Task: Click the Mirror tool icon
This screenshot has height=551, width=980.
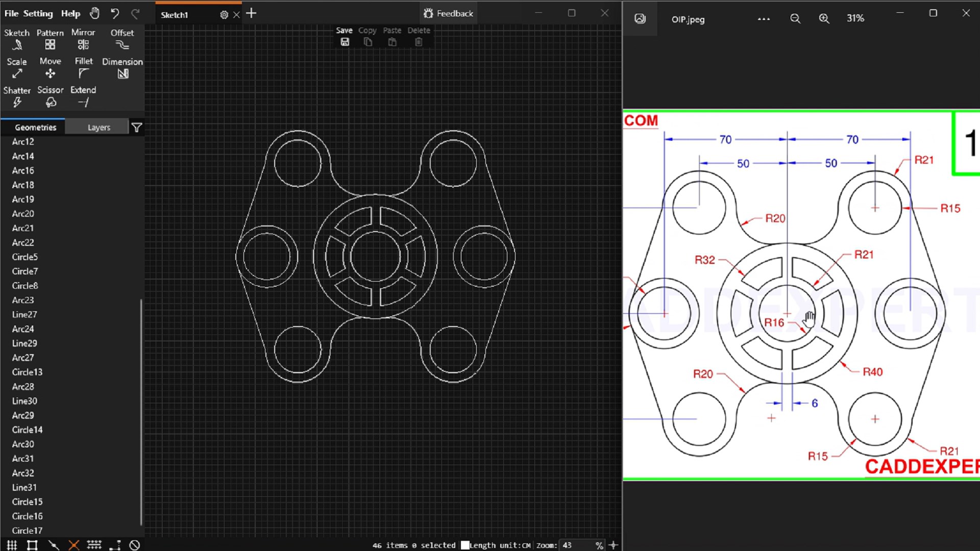Action: [x=83, y=45]
